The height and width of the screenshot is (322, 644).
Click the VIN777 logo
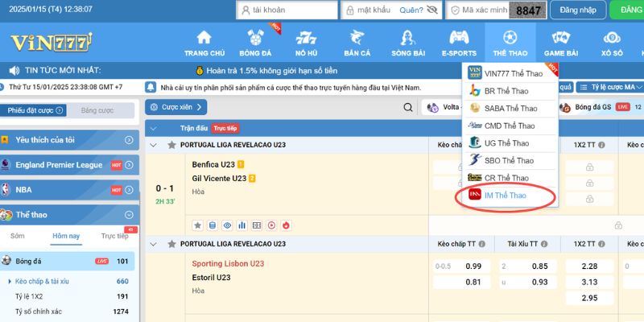click(x=51, y=43)
